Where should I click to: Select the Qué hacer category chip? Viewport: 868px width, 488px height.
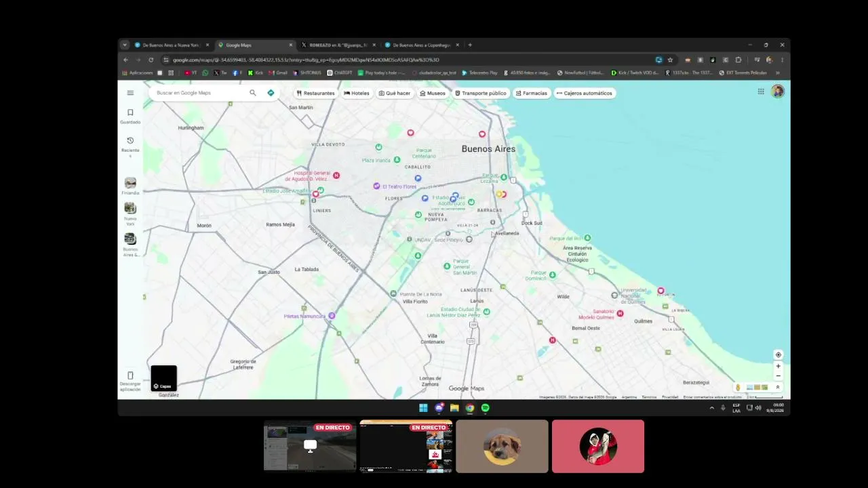coord(395,93)
